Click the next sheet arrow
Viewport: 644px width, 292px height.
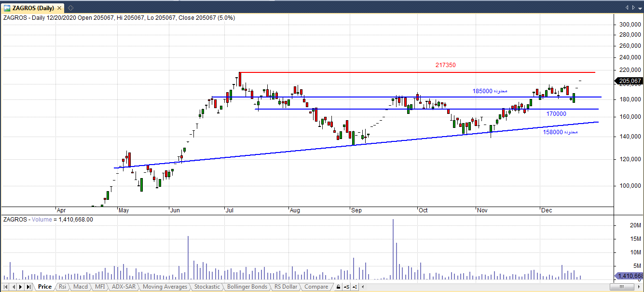pyautogui.click(x=21, y=287)
